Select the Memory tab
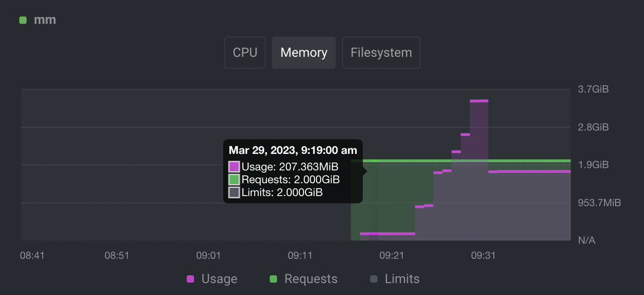This screenshot has width=644, height=295. (x=304, y=53)
